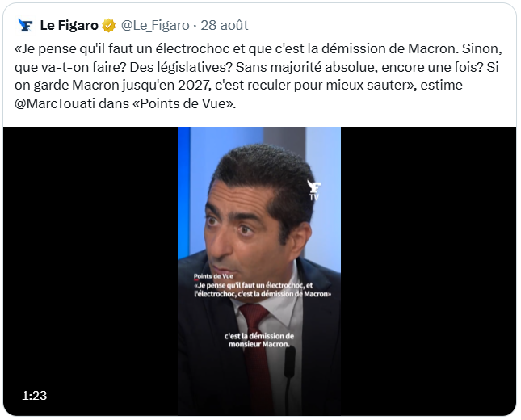
Task: Click the gold verified badge
Action: click(109, 26)
